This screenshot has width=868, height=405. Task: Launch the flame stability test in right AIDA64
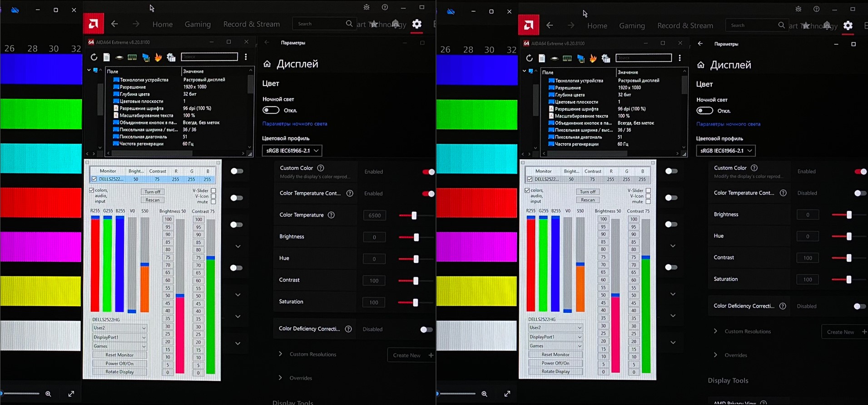pyautogui.click(x=593, y=58)
